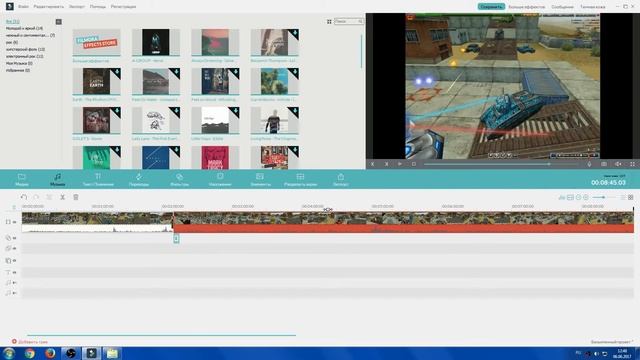
Task: Open the Файл menu
Action: tap(23, 7)
